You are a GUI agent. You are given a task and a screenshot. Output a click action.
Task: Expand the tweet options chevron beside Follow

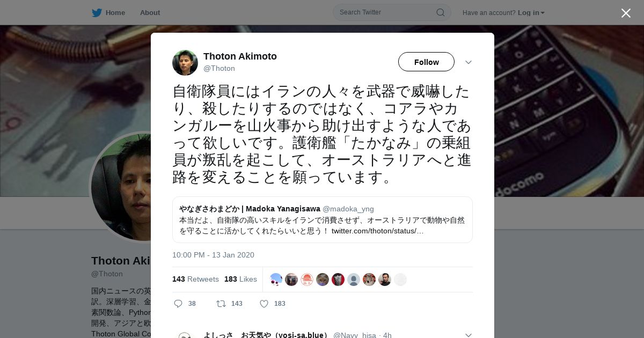tap(468, 62)
